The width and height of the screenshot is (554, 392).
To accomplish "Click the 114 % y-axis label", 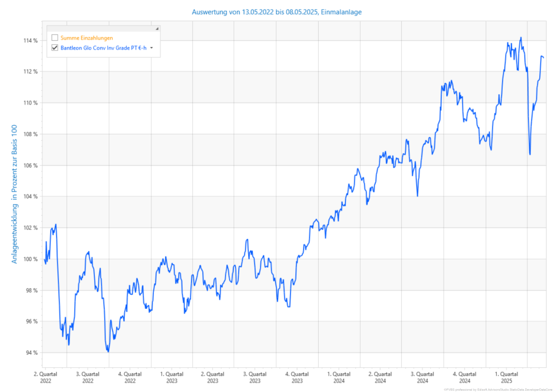I will 31,41.
